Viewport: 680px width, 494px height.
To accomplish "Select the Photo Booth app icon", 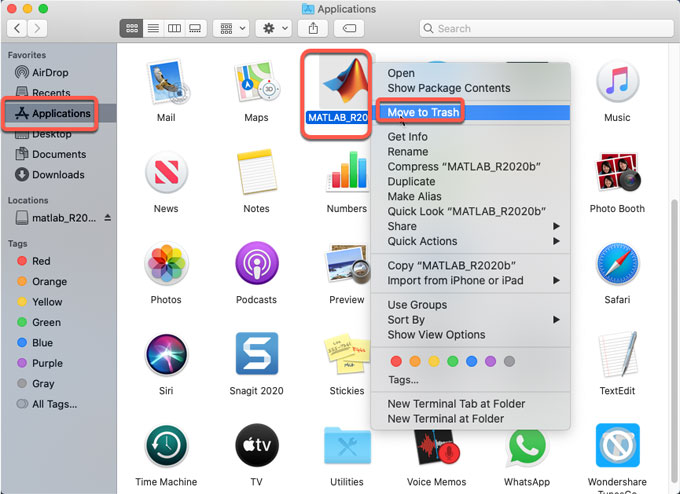I will (x=617, y=172).
